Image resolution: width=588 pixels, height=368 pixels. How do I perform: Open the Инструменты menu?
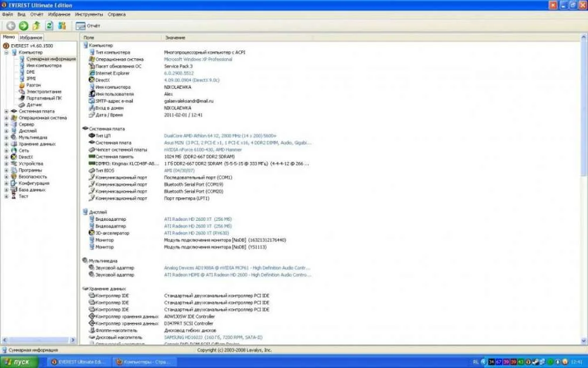pyautogui.click(x=89, y=14)
